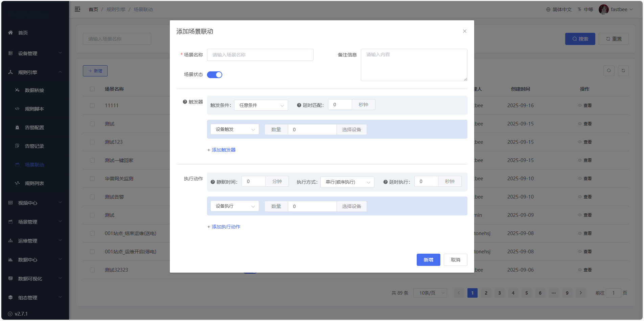This screenshot has height=321, width=644.
Task: Collapse the sidebar with the hamburger icon
Action: pos(77,9)
